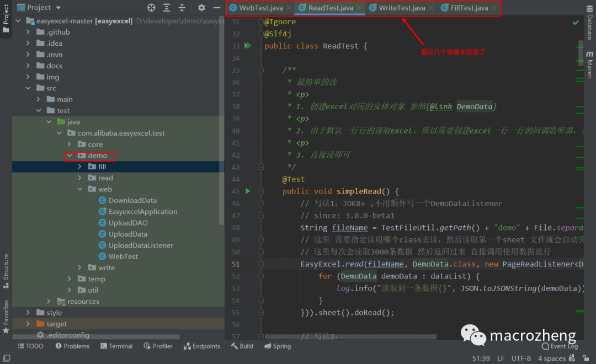
Task: Switch to FillTest.java tab
Action: 469,8
